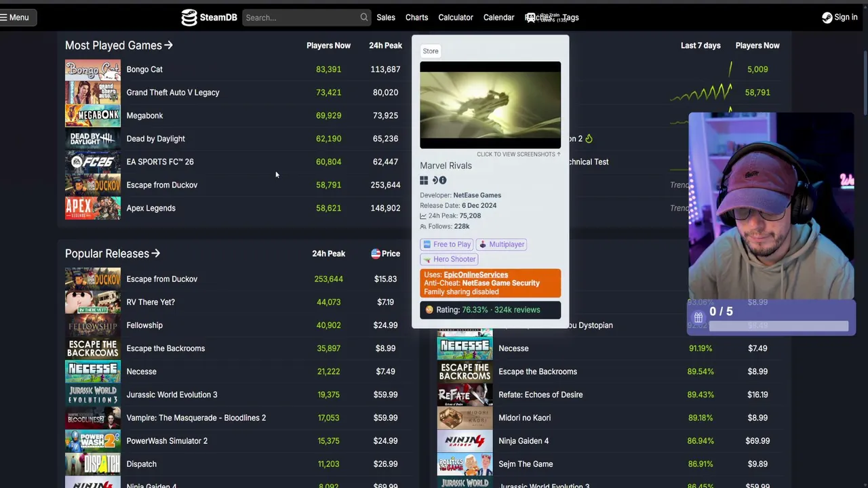Open the Fellowship game link
Screen dimensions: 868x488
144,325
